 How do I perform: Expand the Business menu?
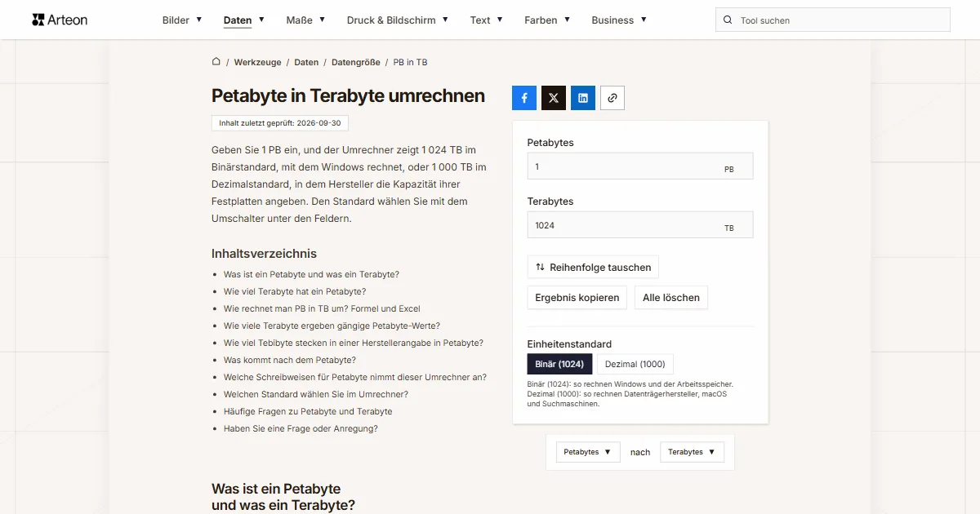619,20
